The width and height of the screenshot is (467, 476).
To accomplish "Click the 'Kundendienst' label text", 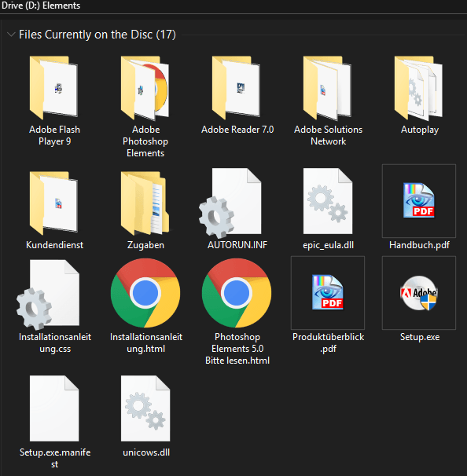I will (x=55, y=245).
